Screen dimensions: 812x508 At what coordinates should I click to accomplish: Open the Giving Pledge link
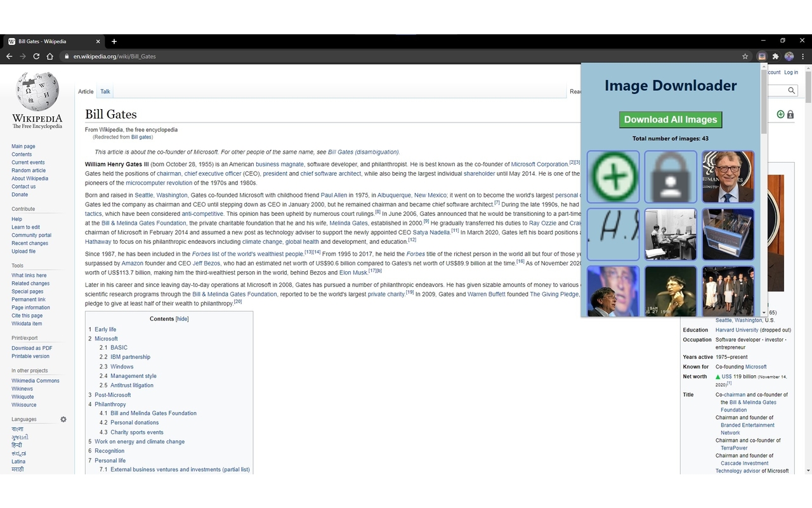[554, 294]
